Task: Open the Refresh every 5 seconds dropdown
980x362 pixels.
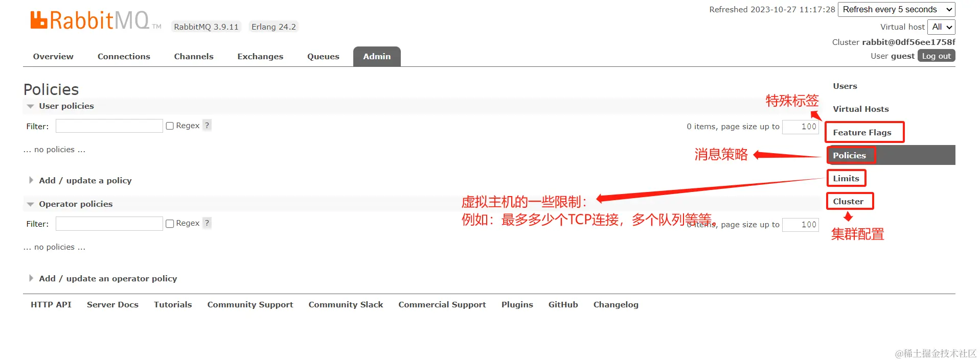Action: 897,10
